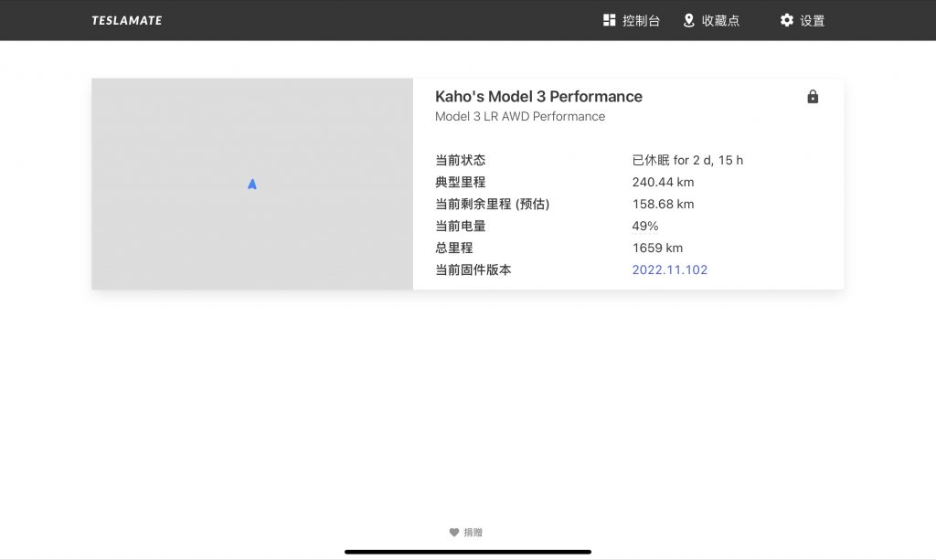Click the map pin icon
The height and width of the screenshot is (560, 936).
point(689,20)
